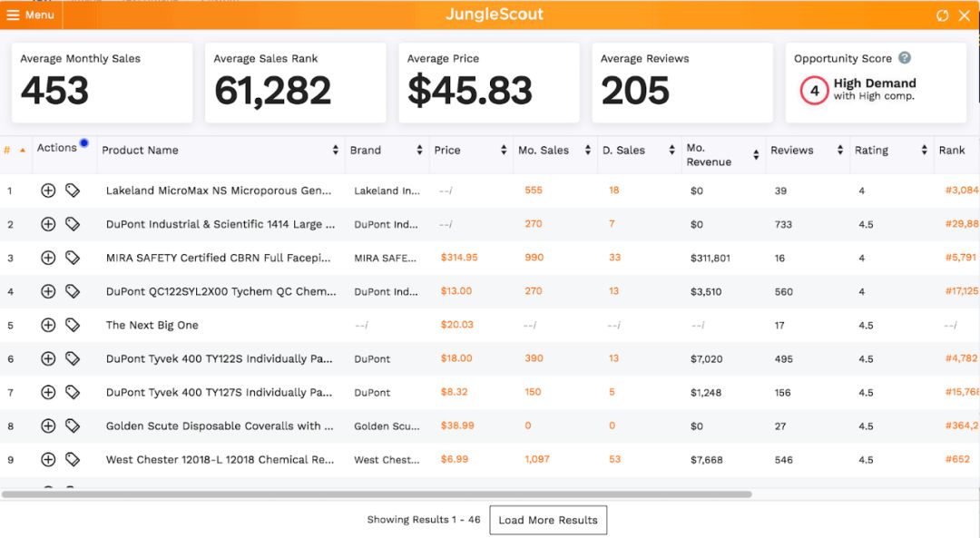This screenshot has width=980, height=538.
Task: Add The Next Big One with plus icon
Action: [48, 325]
